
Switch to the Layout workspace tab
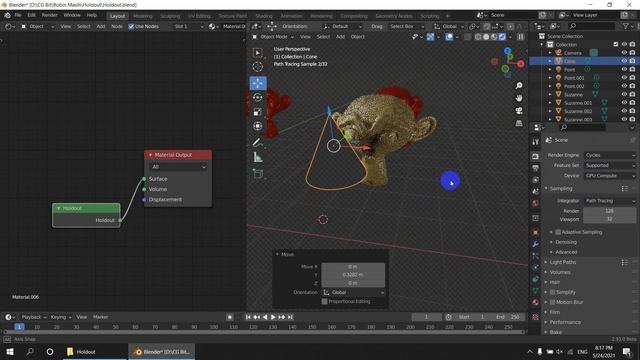point(118,16)
